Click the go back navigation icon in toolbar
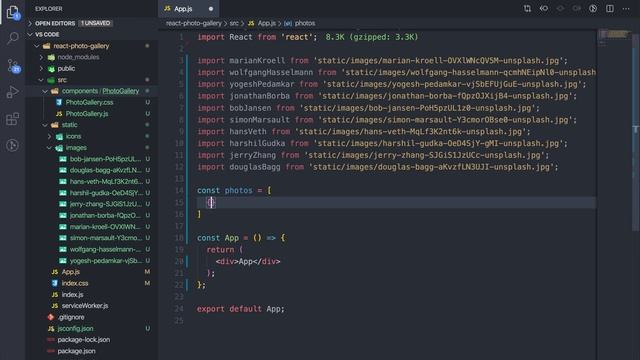 544,9
